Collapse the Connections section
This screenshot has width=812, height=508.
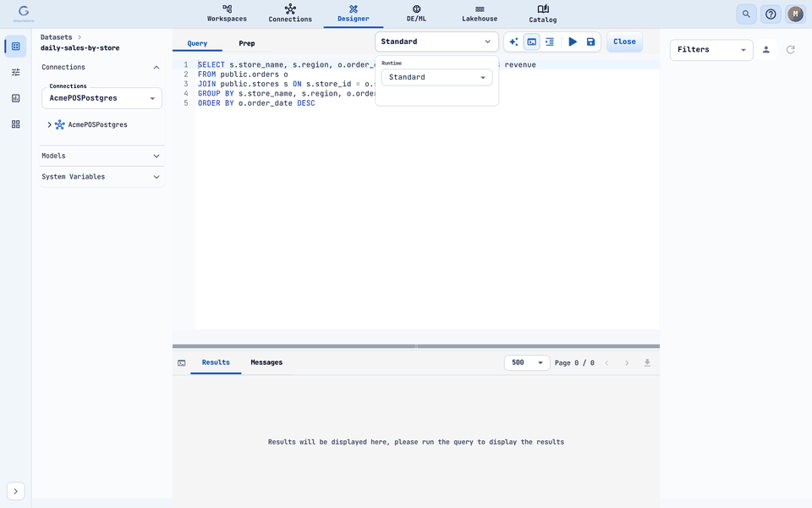[102, 68]
